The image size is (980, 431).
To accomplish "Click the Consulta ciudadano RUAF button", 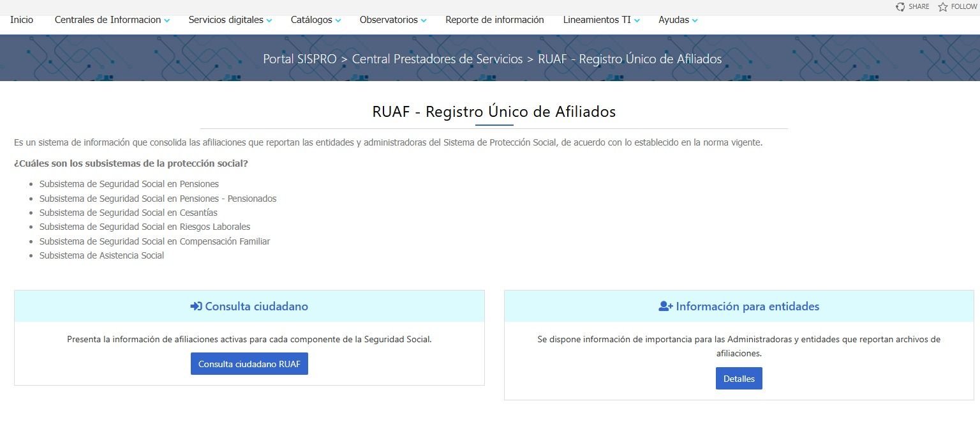I will [x=249, y=363].
